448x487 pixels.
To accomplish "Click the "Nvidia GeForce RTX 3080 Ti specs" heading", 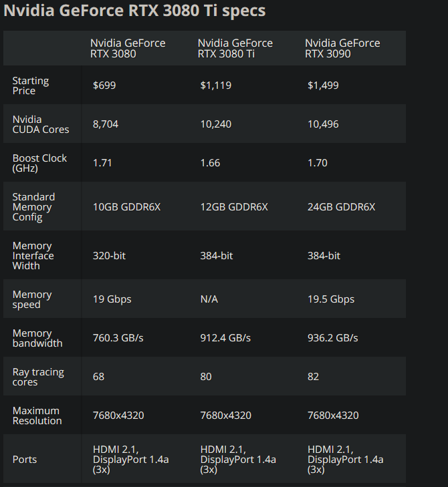I will click(x=135, y=11).
